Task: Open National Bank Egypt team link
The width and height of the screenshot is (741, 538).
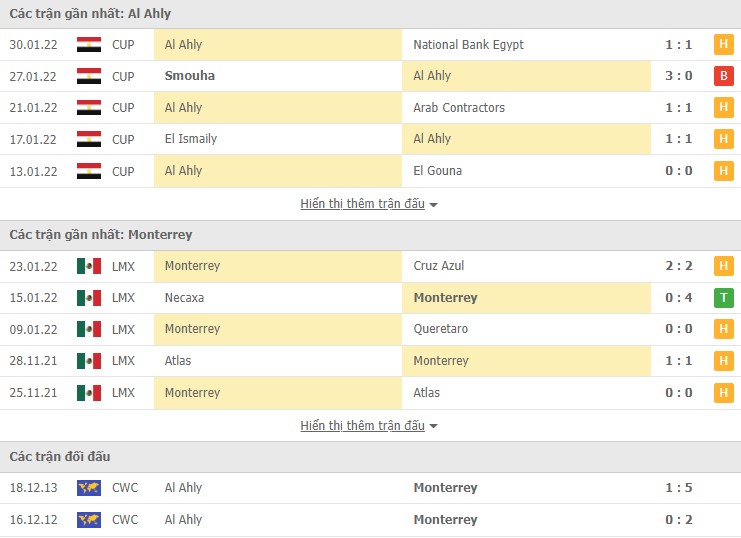Action: click(468, 44)
